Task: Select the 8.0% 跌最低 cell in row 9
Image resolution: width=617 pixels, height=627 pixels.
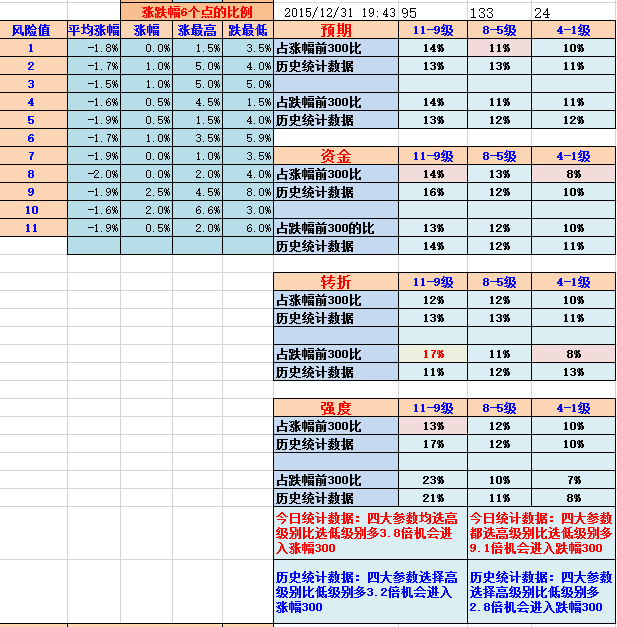Action: [x=248, y=192]
